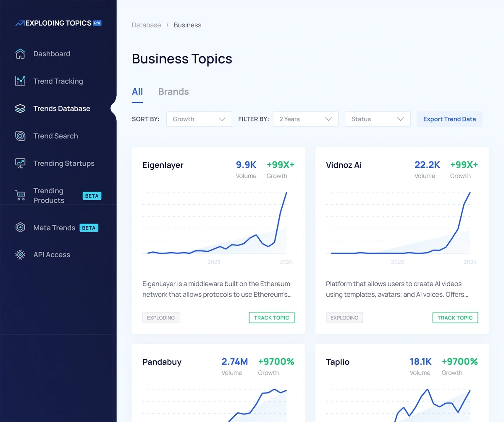Open Trending Products section
This screenshot has width=504, height=422.
49,195
